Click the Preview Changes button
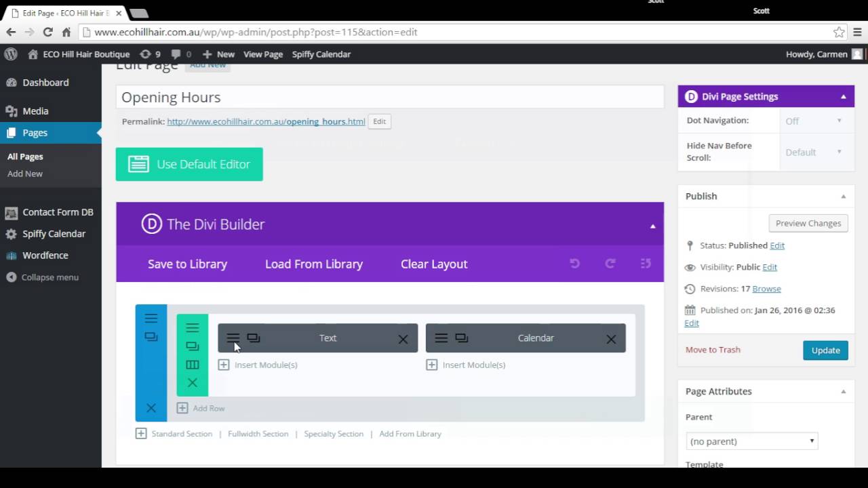 (808, 223)
